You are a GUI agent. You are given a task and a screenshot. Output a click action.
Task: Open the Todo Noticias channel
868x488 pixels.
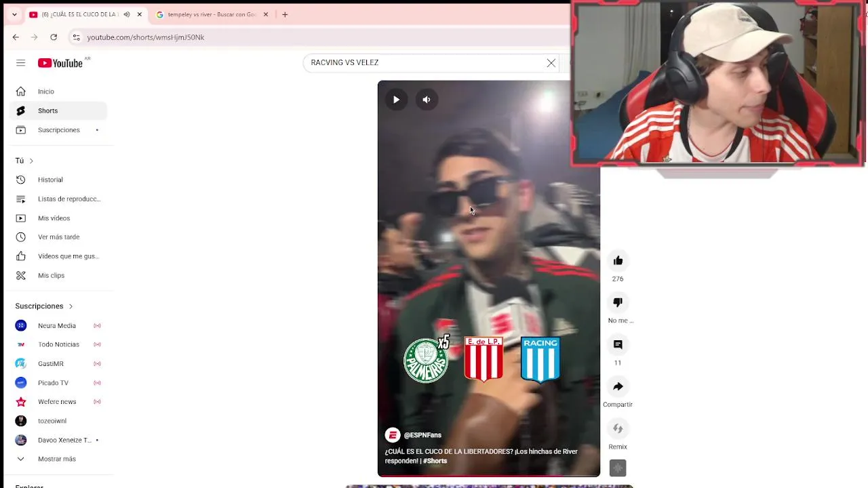[x=59, y=344]
